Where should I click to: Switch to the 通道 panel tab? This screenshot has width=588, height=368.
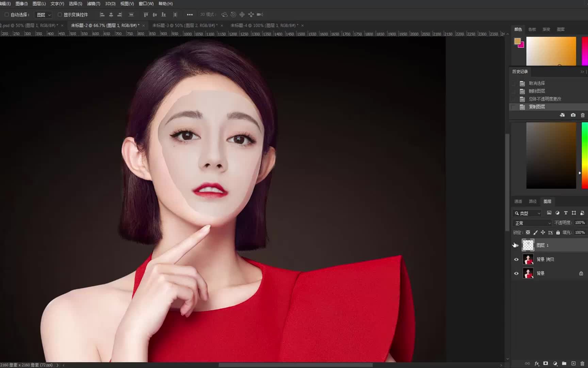(x=518, y=201)
